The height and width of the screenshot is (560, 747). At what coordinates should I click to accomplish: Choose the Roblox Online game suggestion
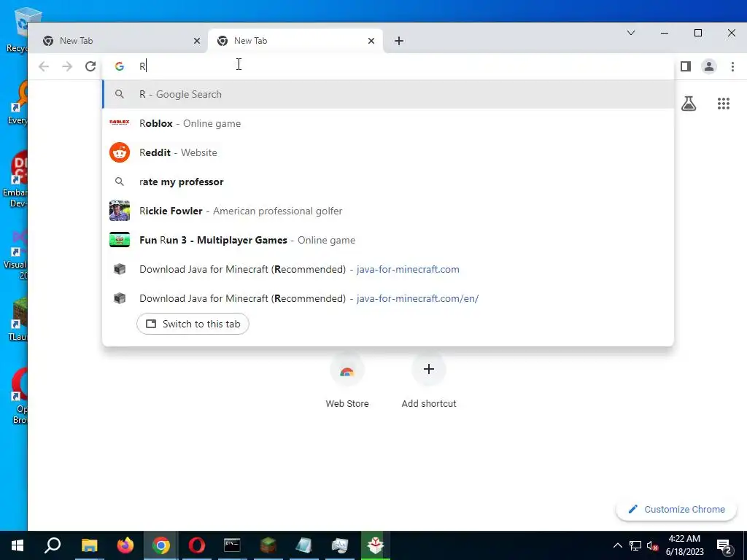(x=388, y=123)
